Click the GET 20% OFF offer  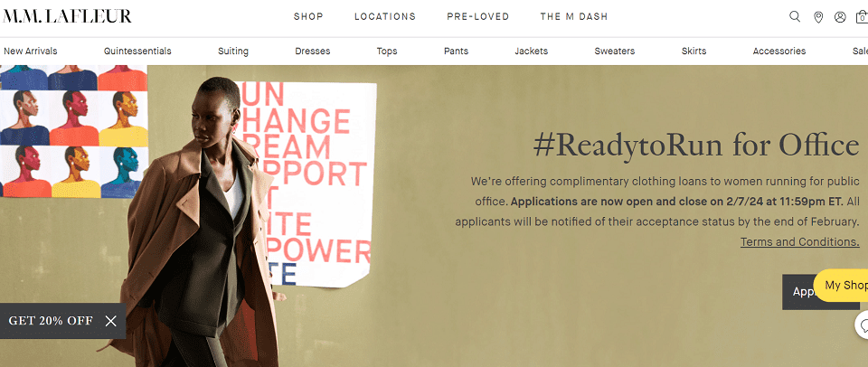coord(51,321)
